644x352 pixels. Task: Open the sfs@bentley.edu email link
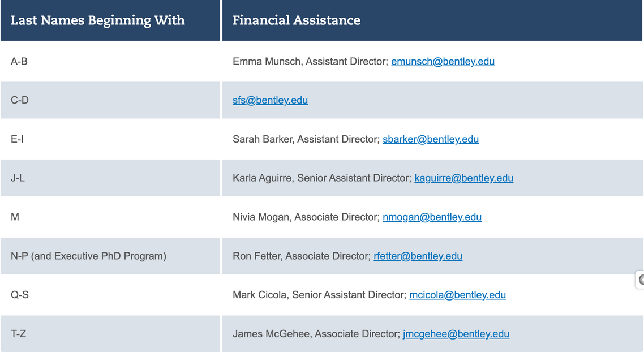[x=270, y=100]
